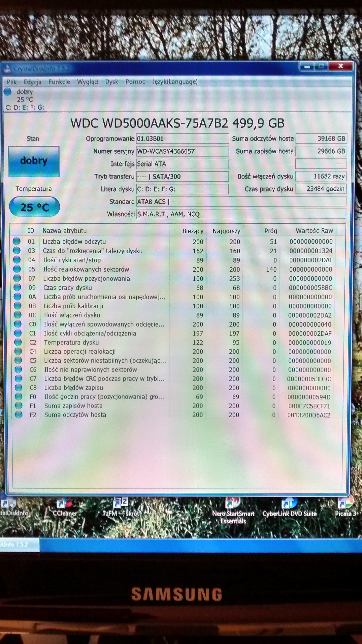Click raw value 0013200D6AC2
Viewport: 362px width, 644px height.
point(309,415)
